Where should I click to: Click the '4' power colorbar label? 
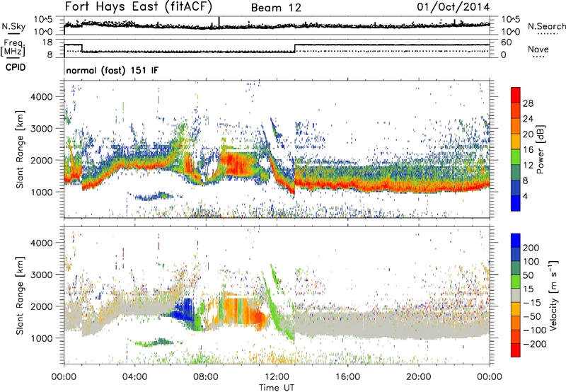(525, 196)
